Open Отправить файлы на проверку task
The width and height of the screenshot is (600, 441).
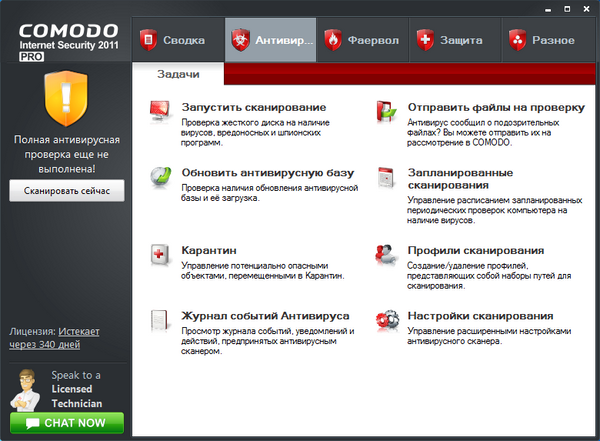496,107
